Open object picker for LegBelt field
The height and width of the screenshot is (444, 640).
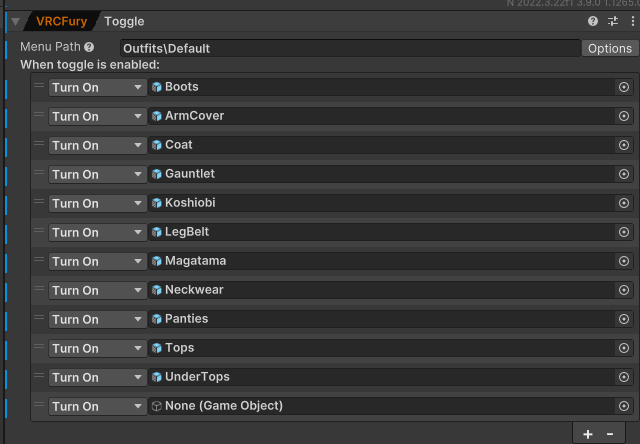(x=624, y=232)
